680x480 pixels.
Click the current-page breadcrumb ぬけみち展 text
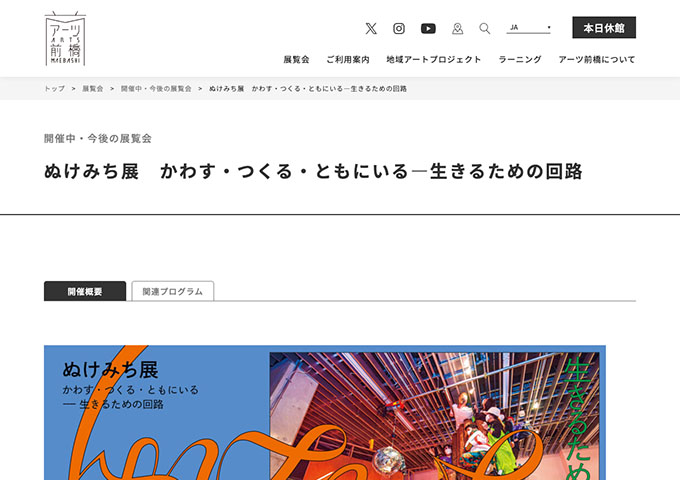(x=307, y=88)
